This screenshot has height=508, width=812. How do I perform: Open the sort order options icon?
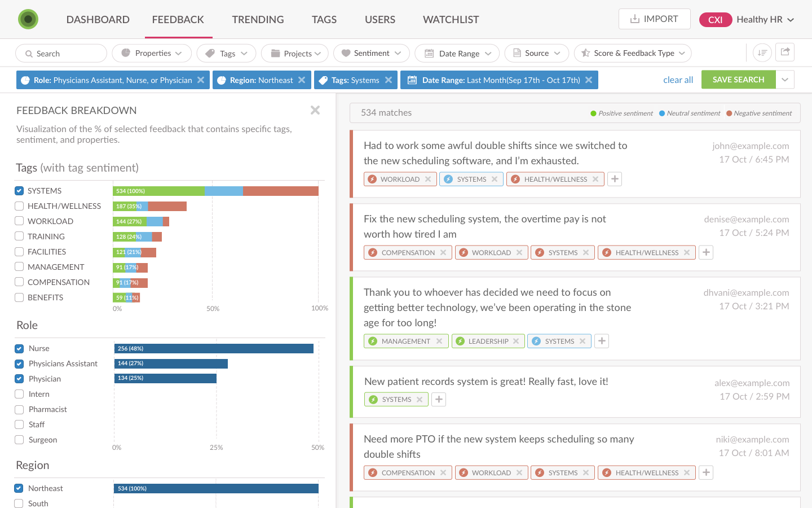762,52
